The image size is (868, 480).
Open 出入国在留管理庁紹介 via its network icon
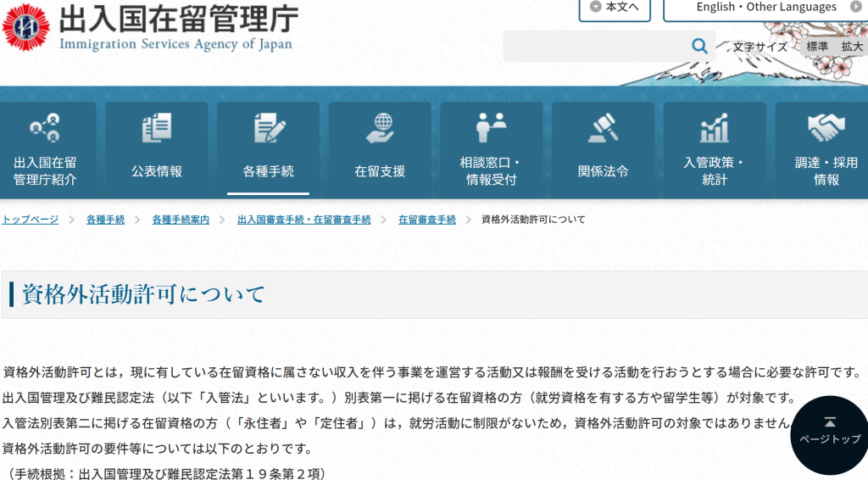coord(45,127)
